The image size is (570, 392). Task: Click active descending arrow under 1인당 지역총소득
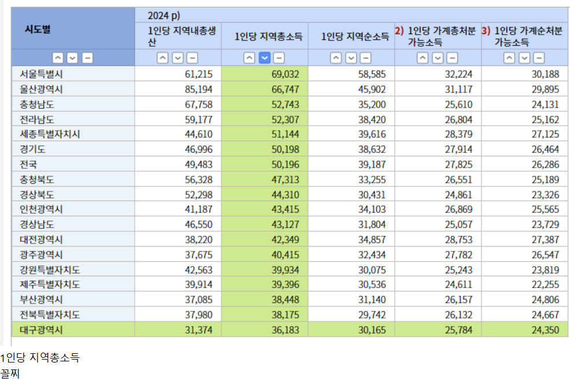pyautogui.click(x=264, y=58)
